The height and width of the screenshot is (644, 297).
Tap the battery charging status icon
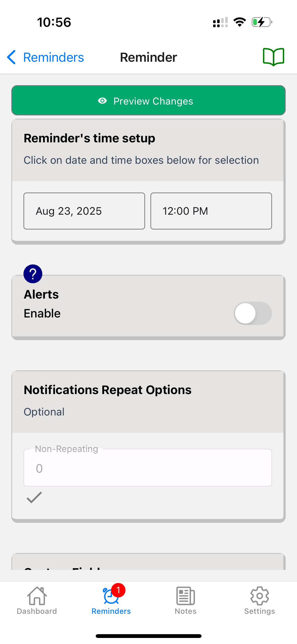pyautogui.click(x=262, y=22)
